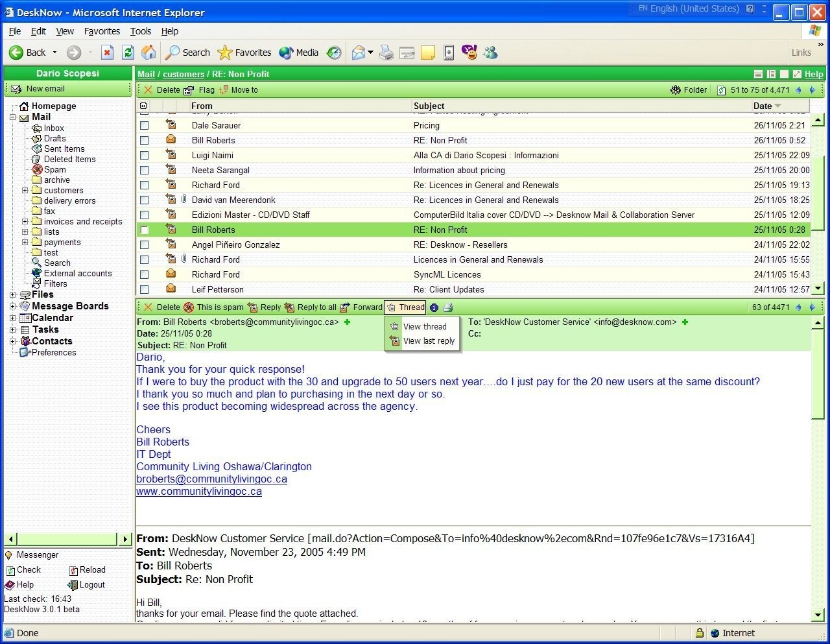Check the checkbox next to Dale Sarauer's email
Screen dimensions: 830x644
click(144, 125)
